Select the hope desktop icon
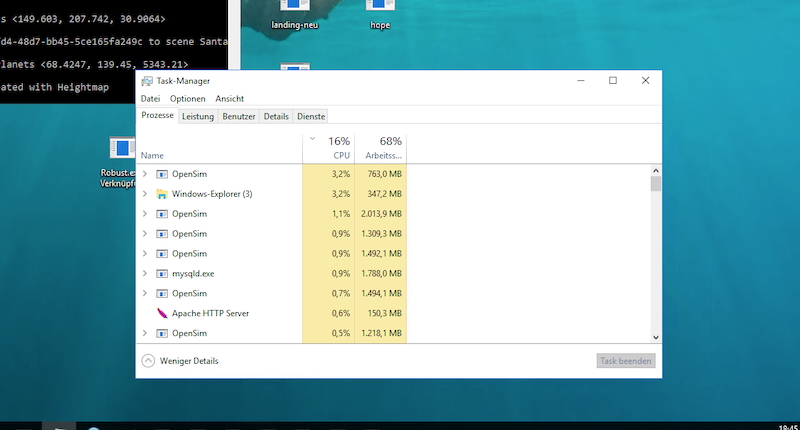 coord(380,15)
